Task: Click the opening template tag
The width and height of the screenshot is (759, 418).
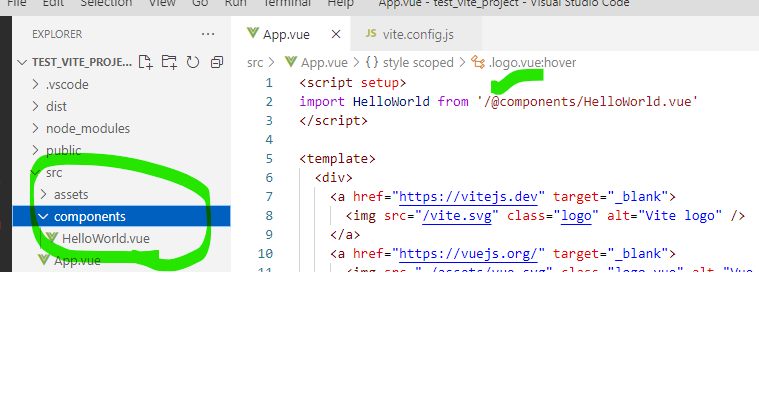Action: (337, 159)
